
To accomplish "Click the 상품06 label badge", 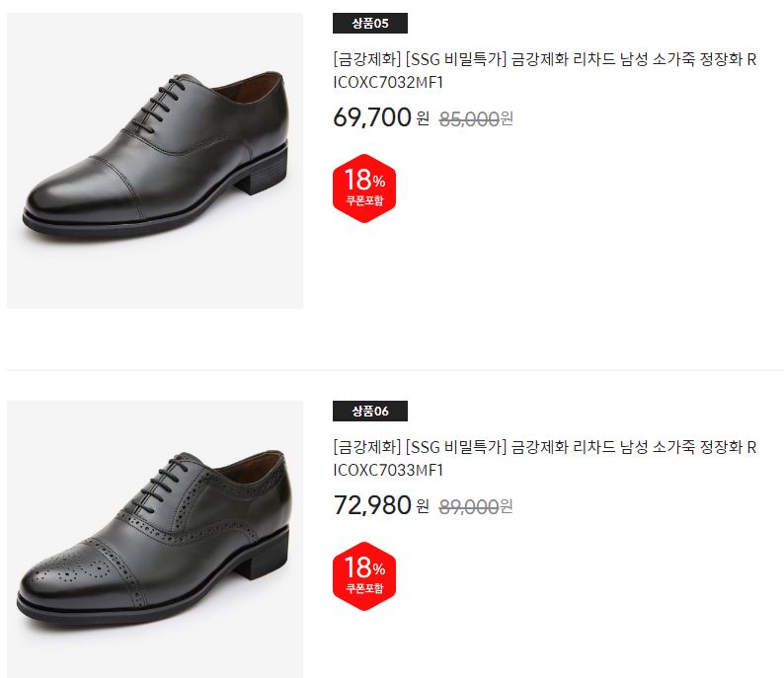I will 370,411.
